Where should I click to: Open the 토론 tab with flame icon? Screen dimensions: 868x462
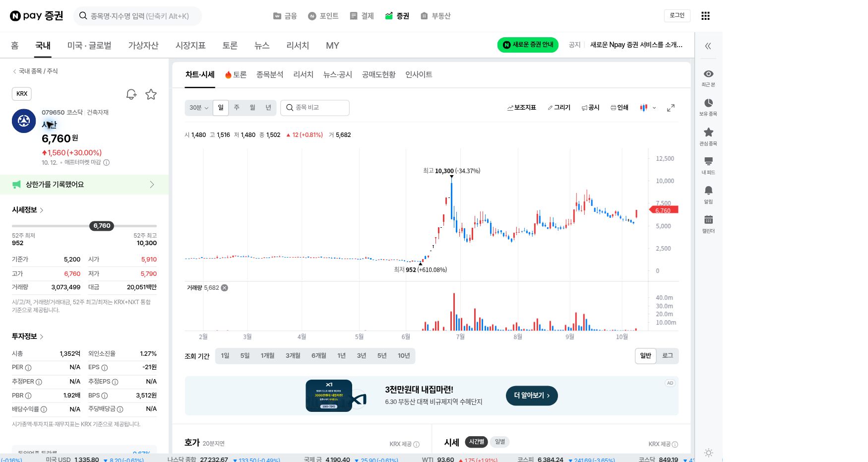click(236, 74)
